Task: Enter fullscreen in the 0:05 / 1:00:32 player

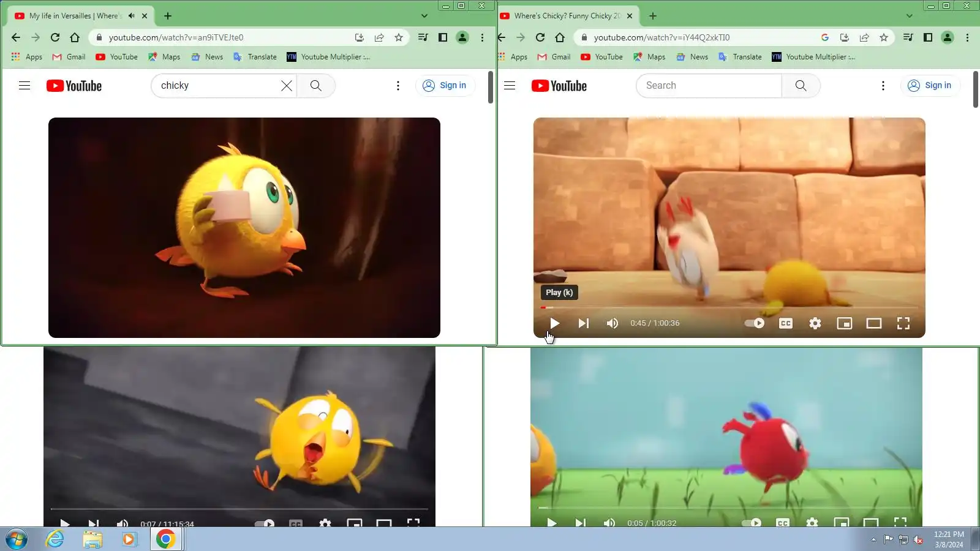Action: tap(900, 522)
